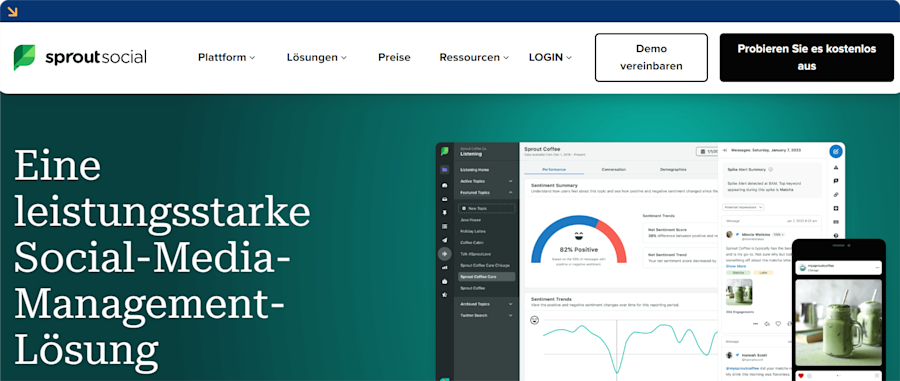
Task: Click Demo vereinbaren button
Action: click(651, 57)
